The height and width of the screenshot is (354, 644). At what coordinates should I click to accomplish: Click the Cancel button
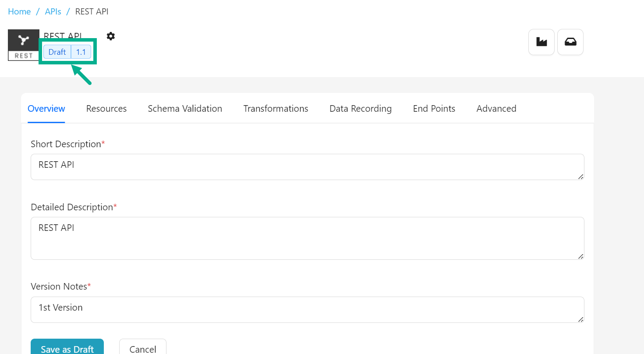click(143, 349)
